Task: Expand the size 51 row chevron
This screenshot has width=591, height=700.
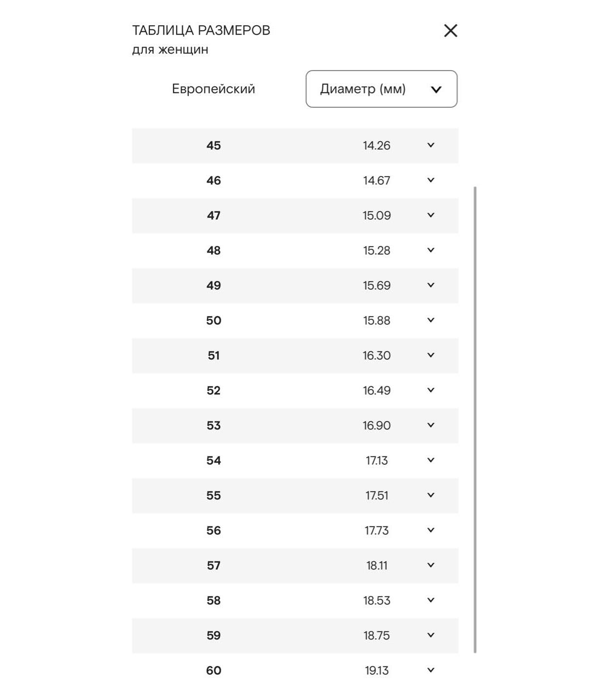Action: [431, 355]
